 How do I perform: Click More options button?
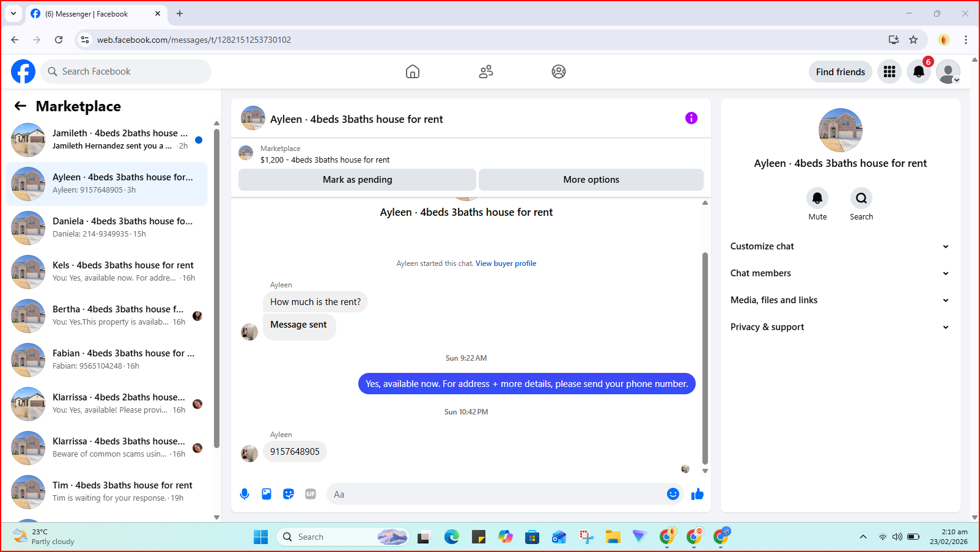[591, 180]
